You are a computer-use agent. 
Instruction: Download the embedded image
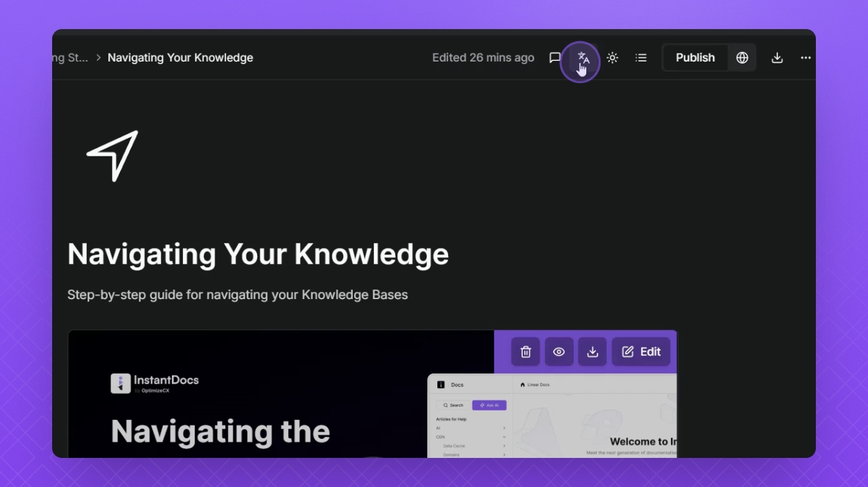(592, 352)
